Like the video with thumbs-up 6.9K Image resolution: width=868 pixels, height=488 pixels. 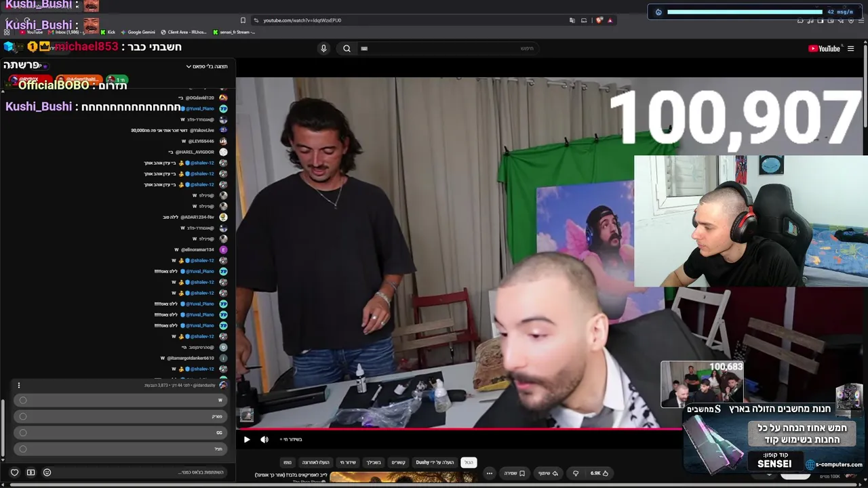pos(599,473)
